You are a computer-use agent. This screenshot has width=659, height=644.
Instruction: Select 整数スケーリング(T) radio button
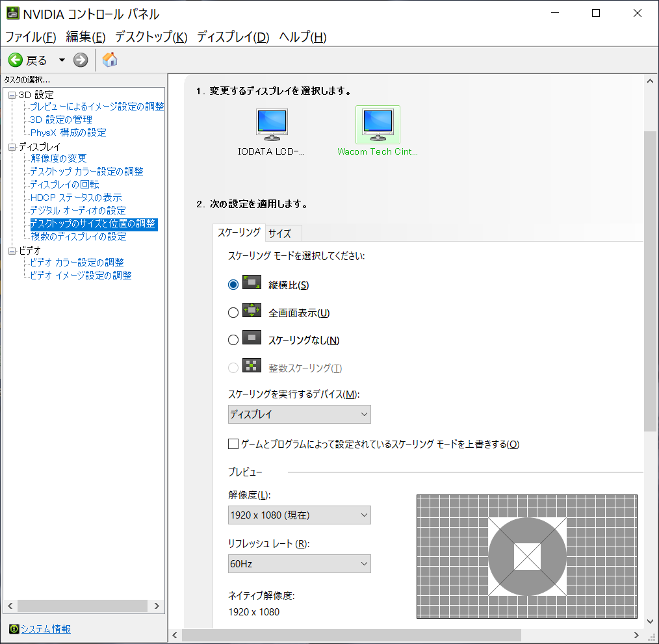tap(233, 368)
